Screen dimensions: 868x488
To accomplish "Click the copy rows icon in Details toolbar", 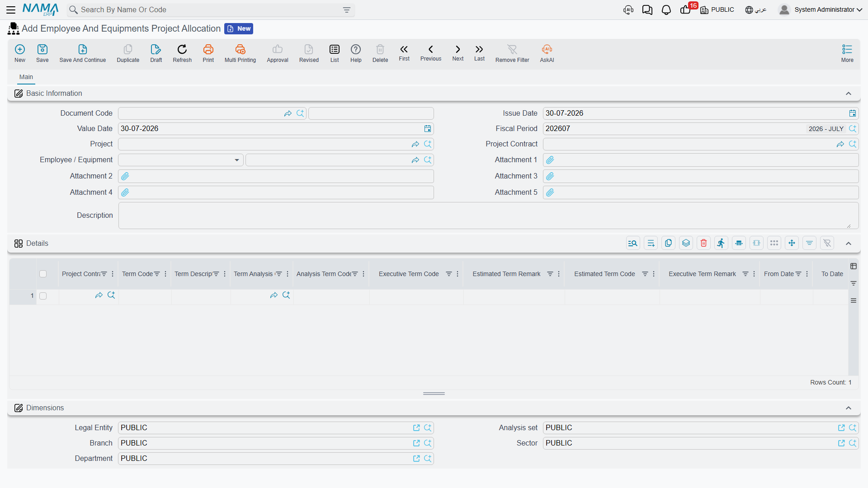I will point(668,243).
